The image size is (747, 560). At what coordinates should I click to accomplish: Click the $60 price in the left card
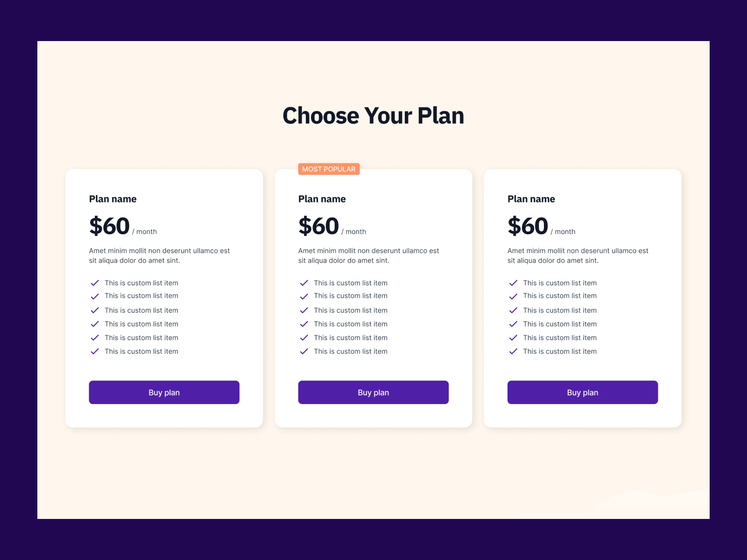pos(109,225)
